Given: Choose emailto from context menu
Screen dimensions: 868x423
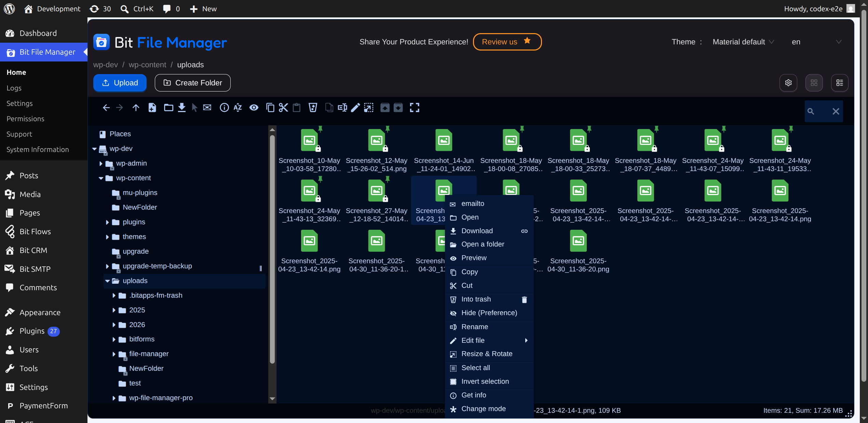Looking at the screenshot, I should pyautogui.click(x=489, y=204).
